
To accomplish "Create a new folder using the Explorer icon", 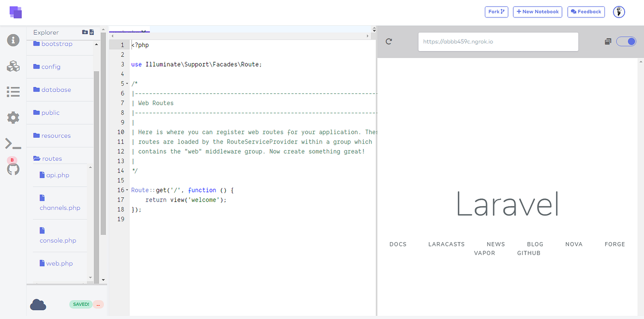I will click(85, 32).
